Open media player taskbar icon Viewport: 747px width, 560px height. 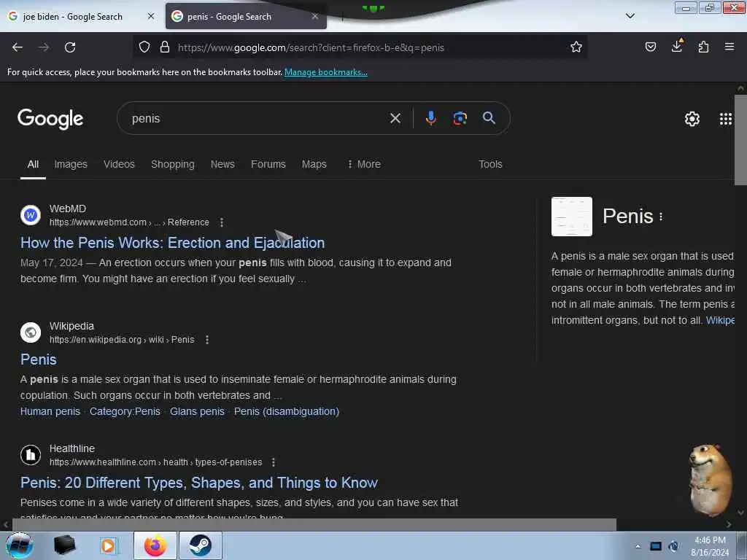108,545
